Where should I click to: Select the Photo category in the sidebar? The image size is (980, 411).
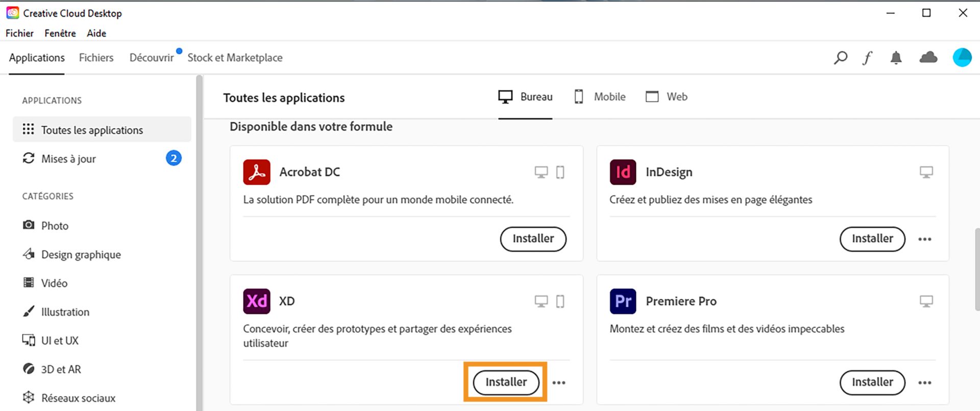55,225
